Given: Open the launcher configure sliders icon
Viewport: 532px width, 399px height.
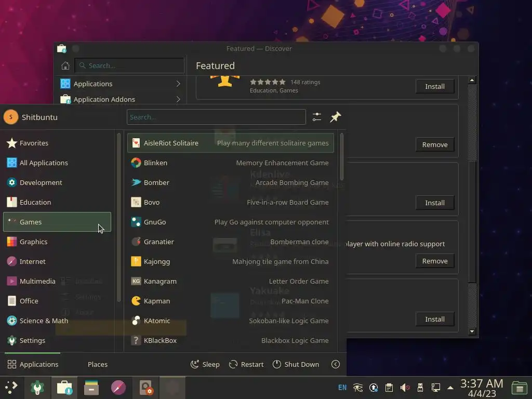Looking at the screenshot, I should coord(317,117).
